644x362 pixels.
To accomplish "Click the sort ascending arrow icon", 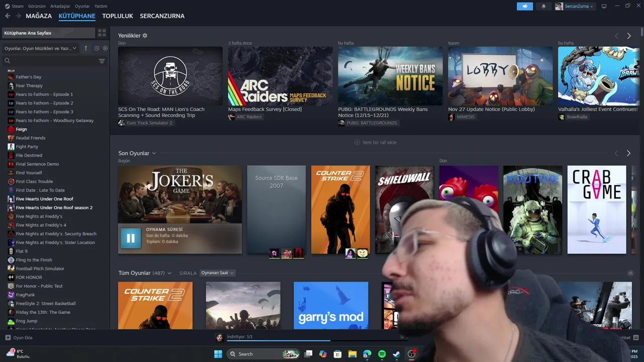I will [86, 48].
